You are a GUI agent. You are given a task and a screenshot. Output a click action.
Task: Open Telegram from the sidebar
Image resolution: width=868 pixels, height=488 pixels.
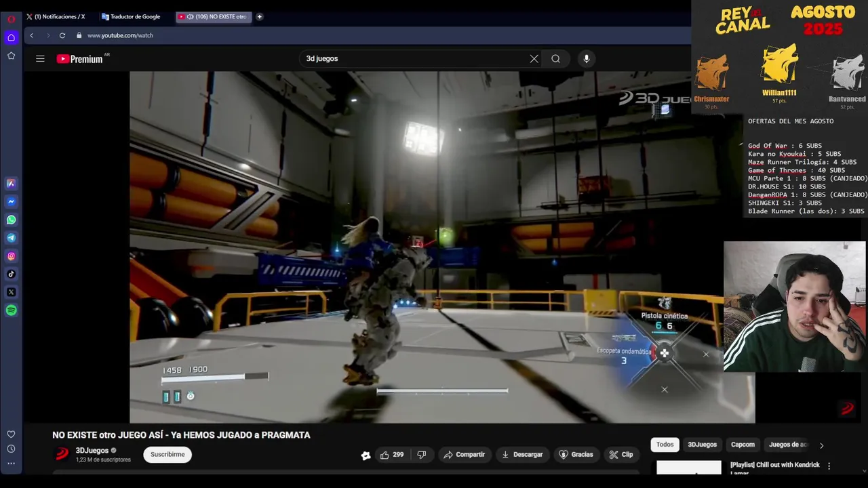click(x=11, y=238)
